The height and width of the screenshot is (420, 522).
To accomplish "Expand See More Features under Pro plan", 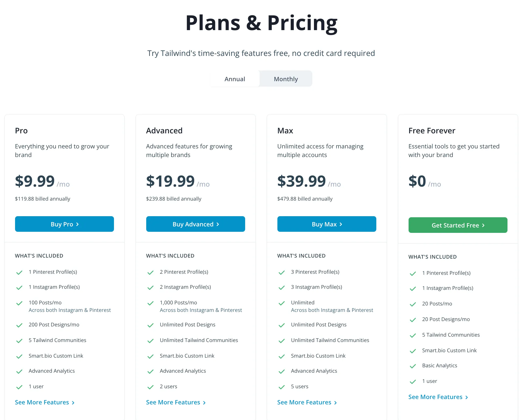I will click(45, 402).
